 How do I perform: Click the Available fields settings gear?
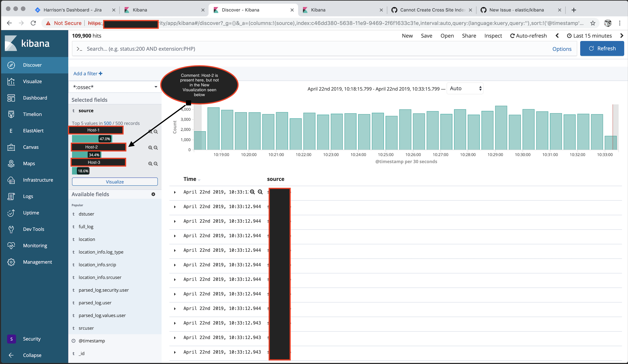pos(153,194)
